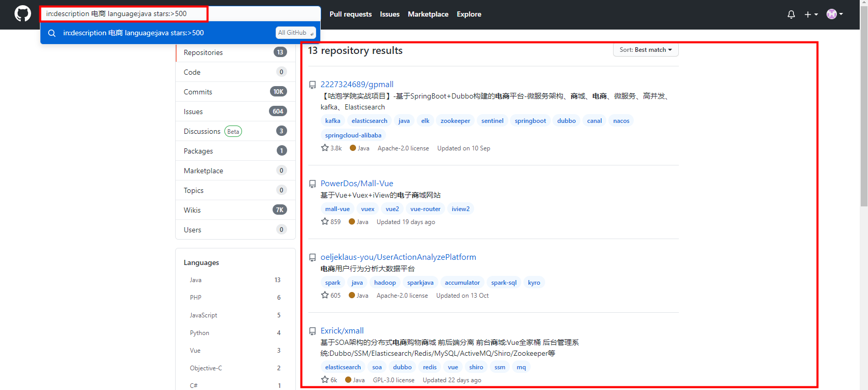Click the hadoop topic tag
This screenshot has height=390, width=868.
tap(385, 283)
